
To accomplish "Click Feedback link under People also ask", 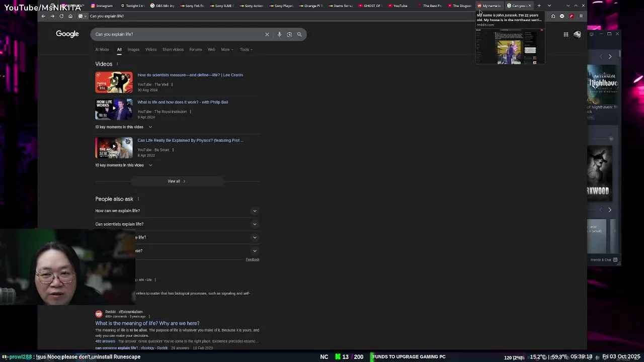I will [x=253, y=259].
